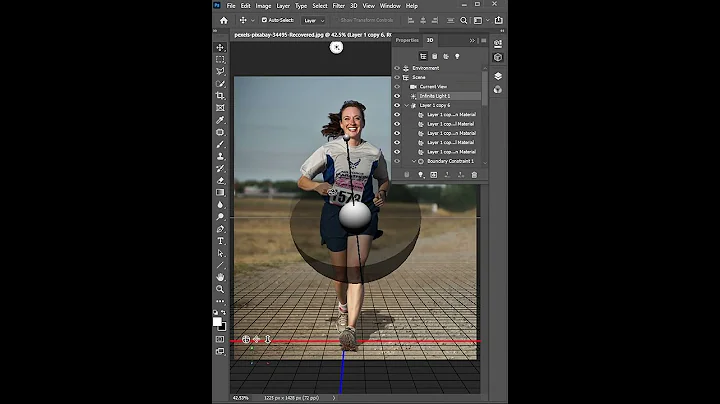Select the Line shape tool

pyautogui.click(x=220, y=265)
